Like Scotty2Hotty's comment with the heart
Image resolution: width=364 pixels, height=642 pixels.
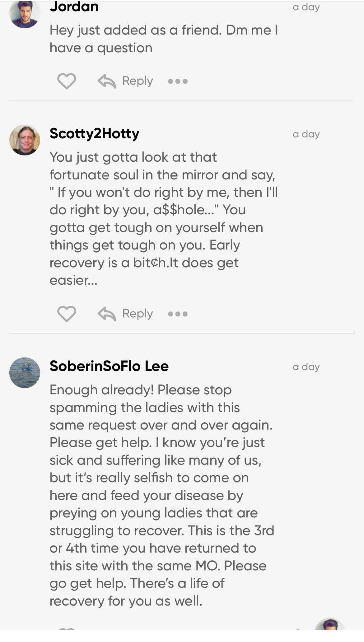point(67,313)
